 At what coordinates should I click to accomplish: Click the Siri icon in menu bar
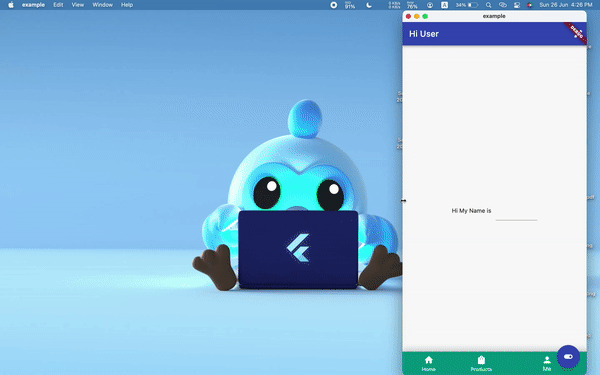[530, 5]
